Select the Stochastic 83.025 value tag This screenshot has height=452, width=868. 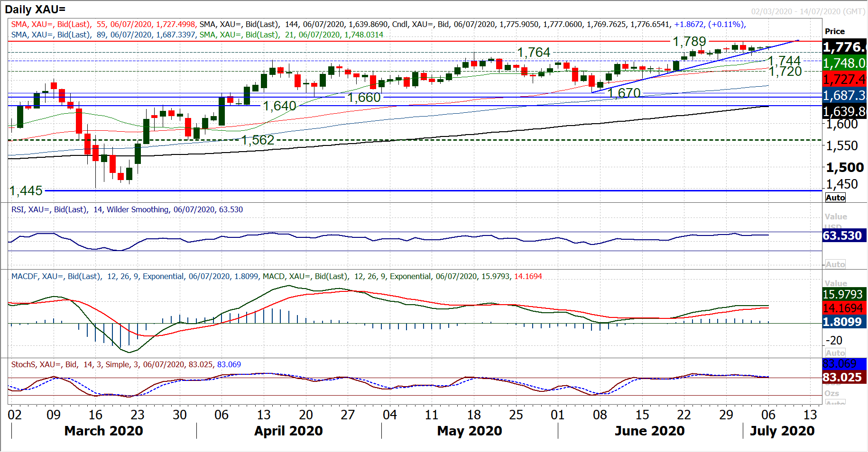[842, 377]
